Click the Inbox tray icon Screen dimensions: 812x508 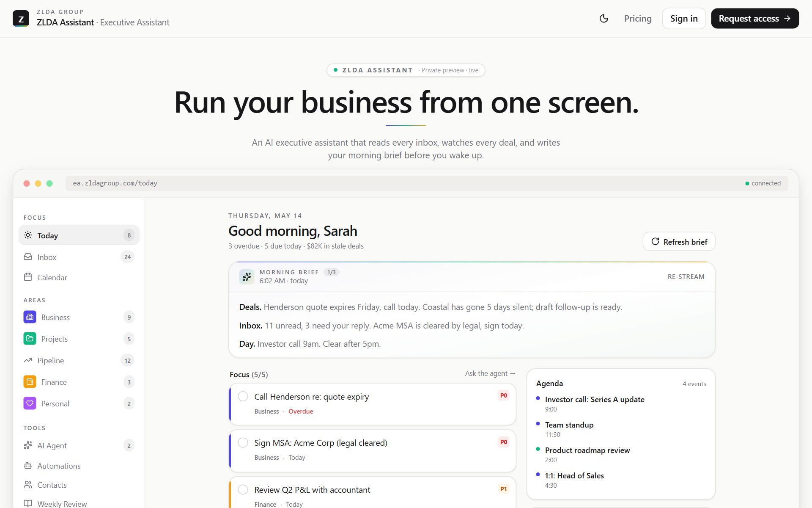28,257
